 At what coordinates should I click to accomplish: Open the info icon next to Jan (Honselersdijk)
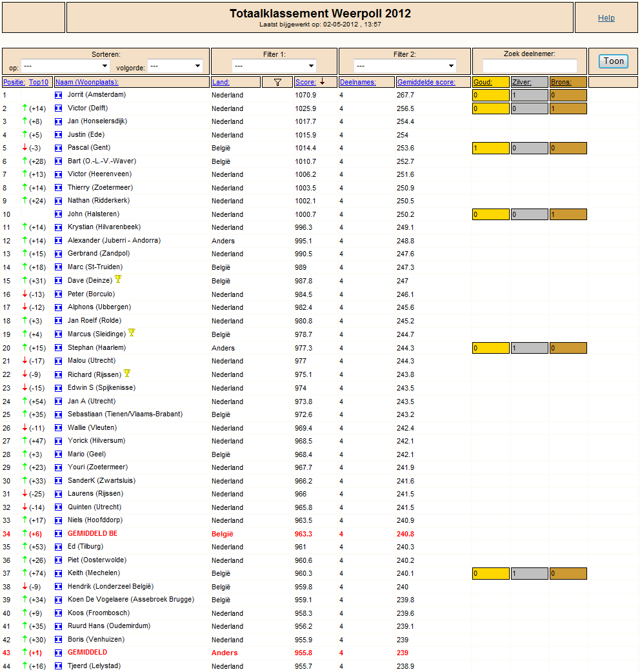coord(58,121)
